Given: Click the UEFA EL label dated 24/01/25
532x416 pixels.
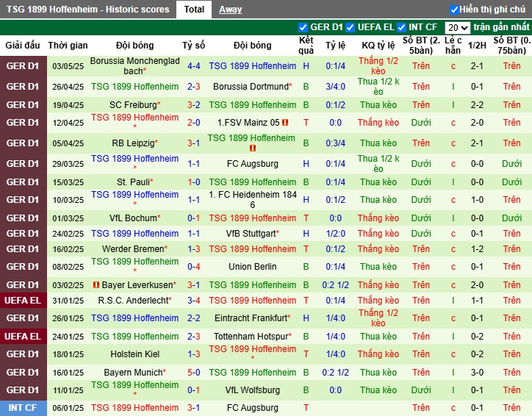Looking at the screenshot, I should tap(23, 337).
